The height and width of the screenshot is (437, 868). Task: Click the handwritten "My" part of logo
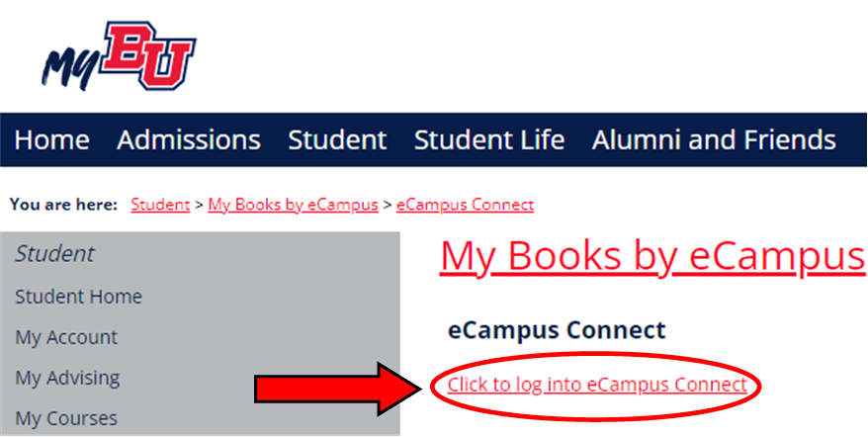tap(71, 67)
